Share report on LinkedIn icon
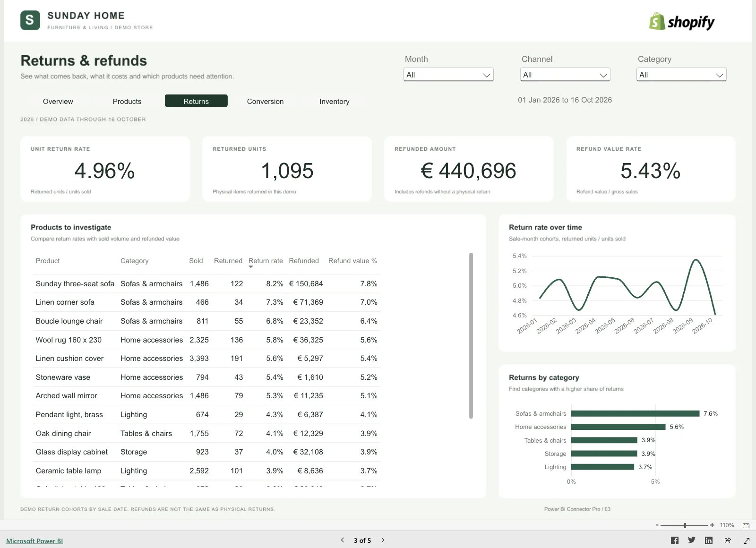756x548 pixels. point(709,540)
